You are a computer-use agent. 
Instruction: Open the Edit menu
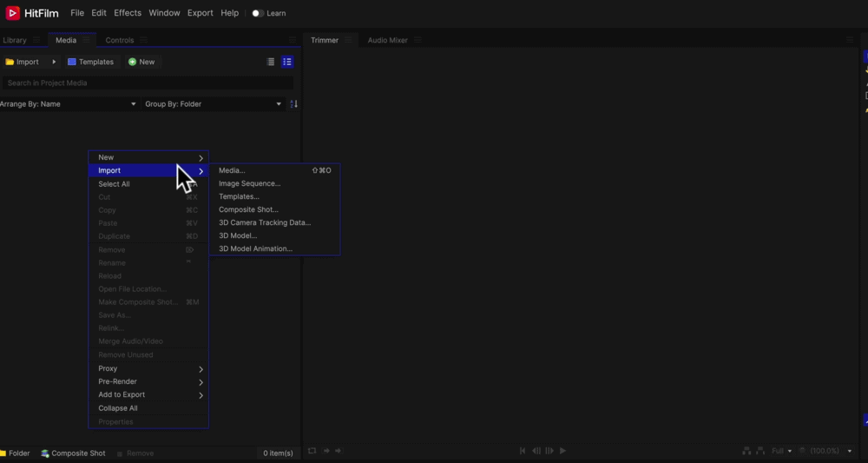99,13
